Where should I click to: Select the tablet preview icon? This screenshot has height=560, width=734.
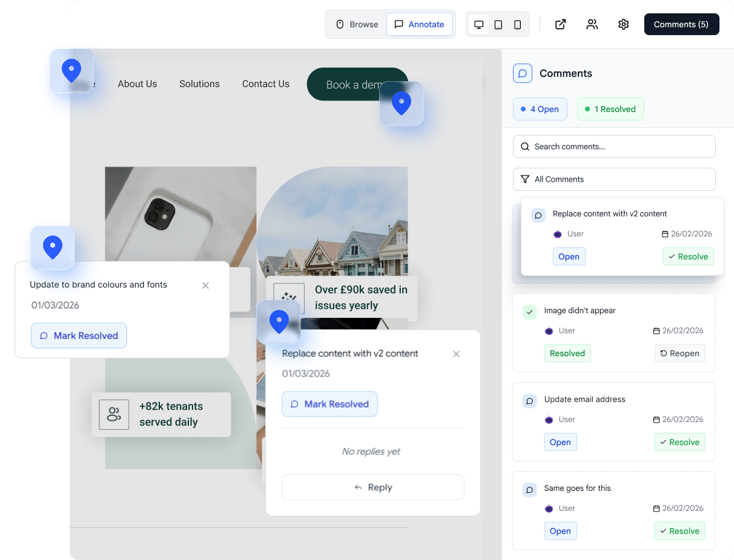click(498, 24)
